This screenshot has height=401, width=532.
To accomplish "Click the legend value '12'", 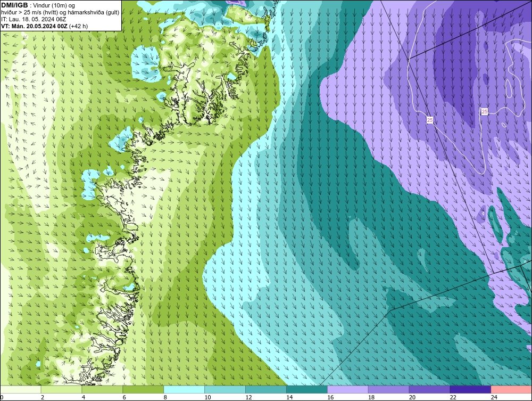I will click(x=248, y=397).
